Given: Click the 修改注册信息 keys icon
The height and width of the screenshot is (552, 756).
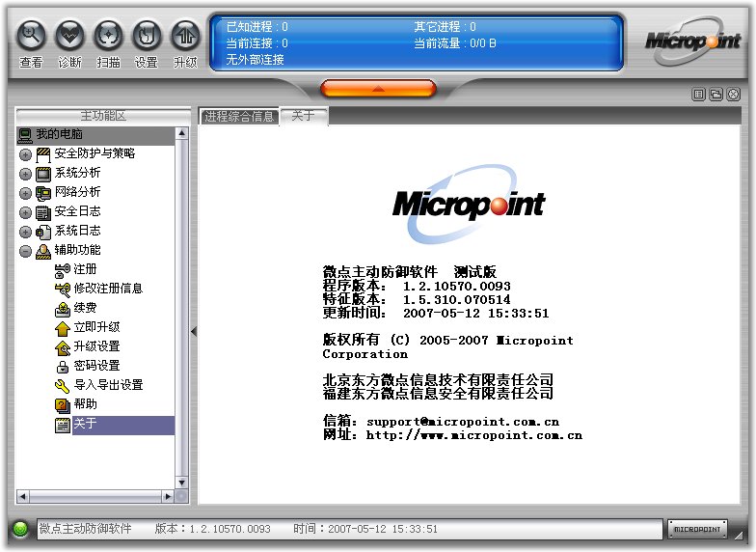Looking at the screenshot, I should [x=63, y=290].
